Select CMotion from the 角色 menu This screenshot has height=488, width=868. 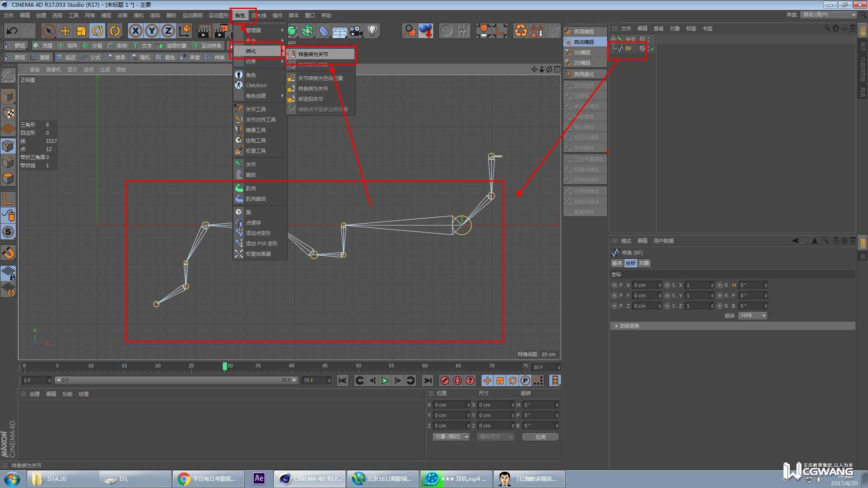point(256,85)
